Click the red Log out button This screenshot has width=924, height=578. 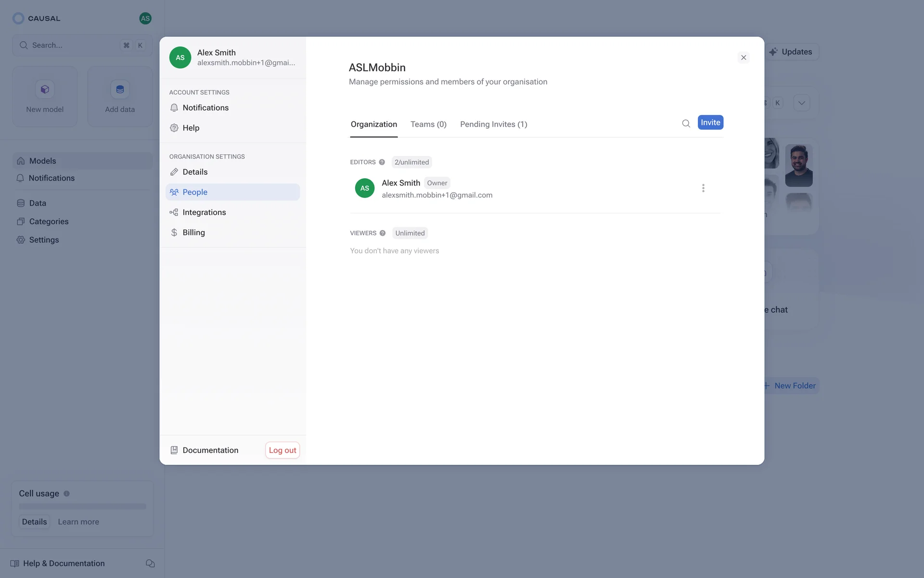tap(282, 450)
